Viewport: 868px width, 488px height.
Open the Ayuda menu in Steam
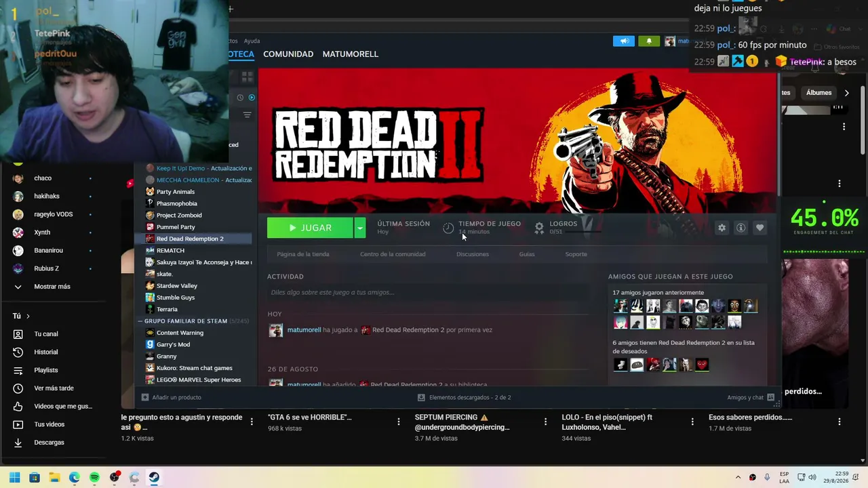coord(252,41)
